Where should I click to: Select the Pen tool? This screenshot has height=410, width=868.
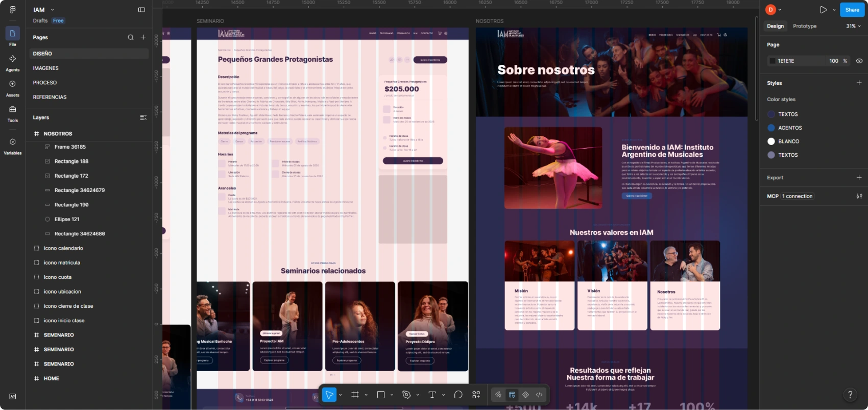pos(406,395)
